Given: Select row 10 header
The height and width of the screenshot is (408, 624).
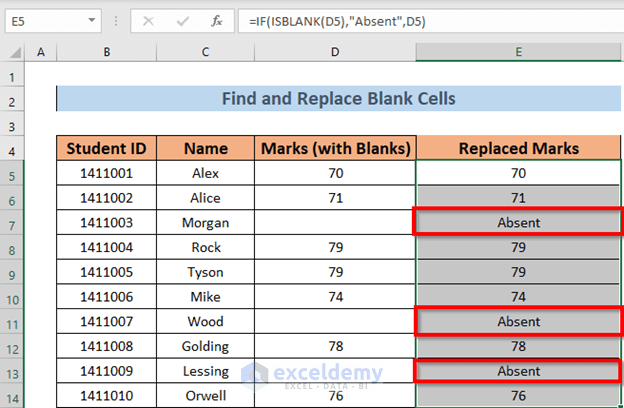Looking at the screenshot, I should (12, 297).
